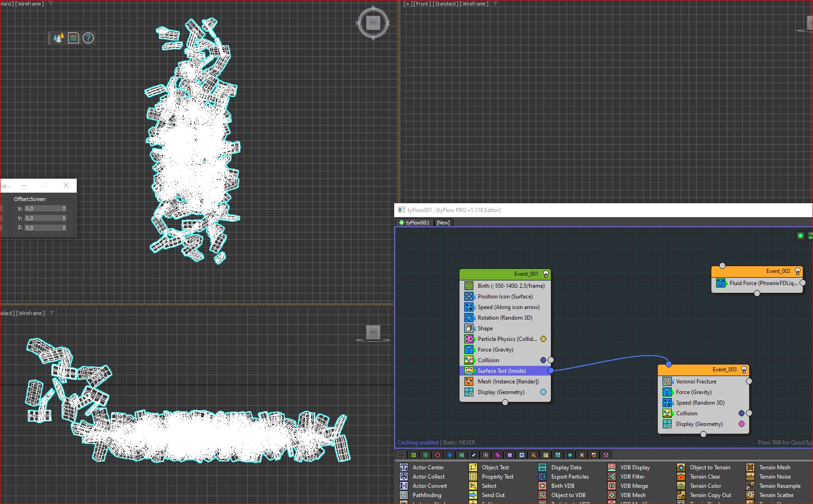
Task: Switch to the tyFlow001 tab
Action: click(414, 223)
